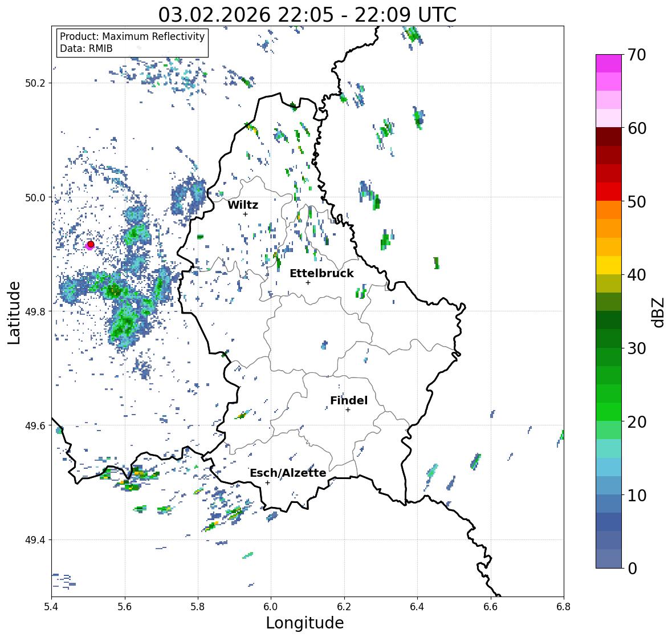Viewport: 672px width, 637px height.
Task: Click the latitude tick label 49.6
Action: 35,425
